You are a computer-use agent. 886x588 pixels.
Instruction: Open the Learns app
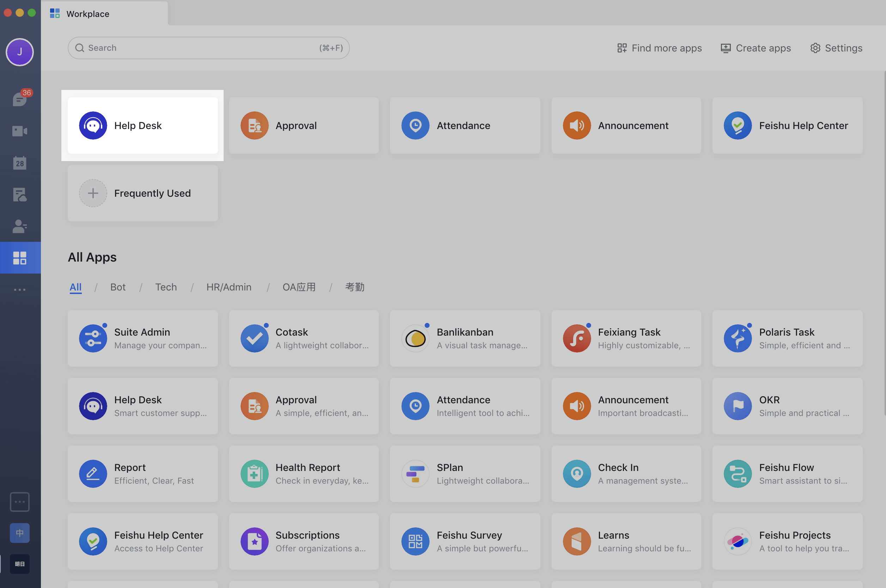(626, 541)
